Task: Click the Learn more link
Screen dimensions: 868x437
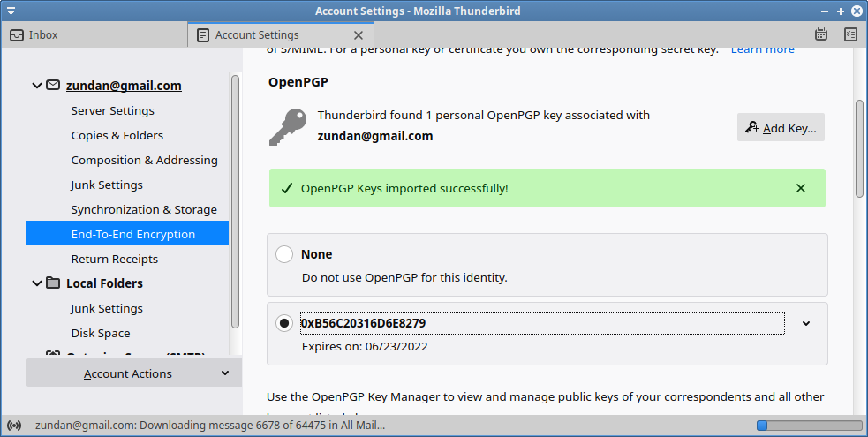Action: click(x=762, y=49)
